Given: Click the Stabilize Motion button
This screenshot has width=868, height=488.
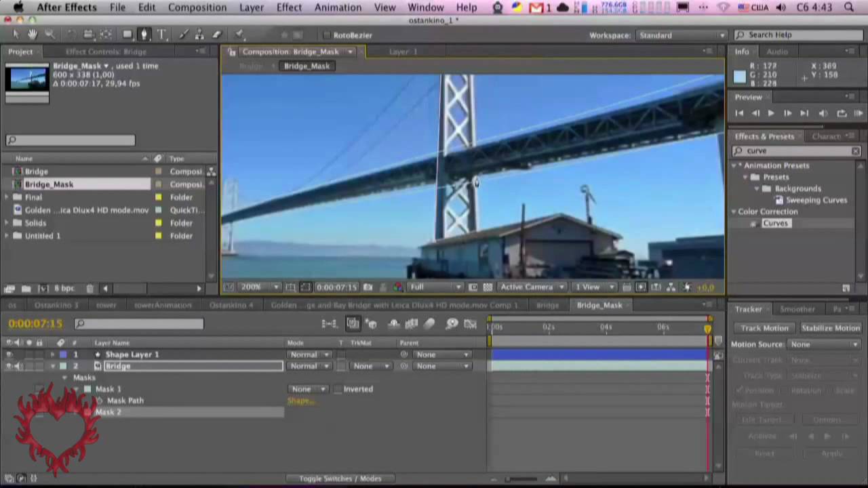Looking at the screenshot, I should click(x=831, y=328).
